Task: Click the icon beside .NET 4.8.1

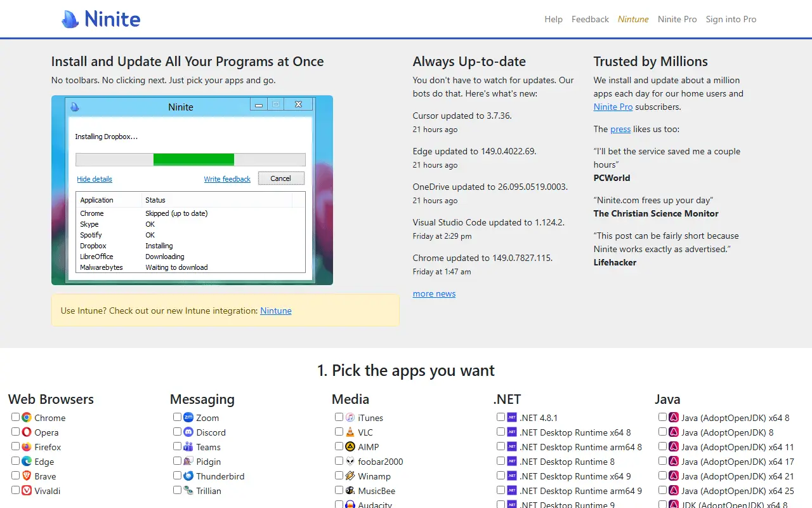Action: click(512, 417)
